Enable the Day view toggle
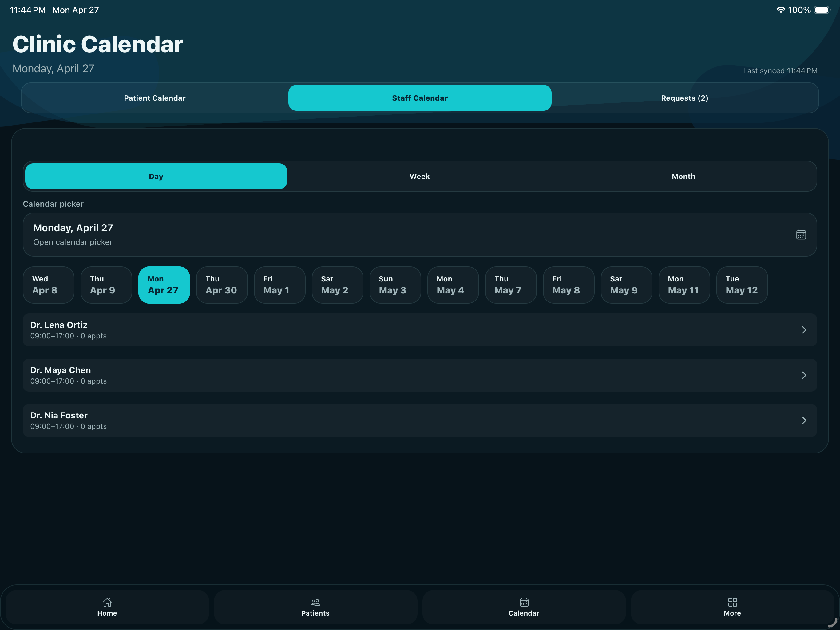 156,176
